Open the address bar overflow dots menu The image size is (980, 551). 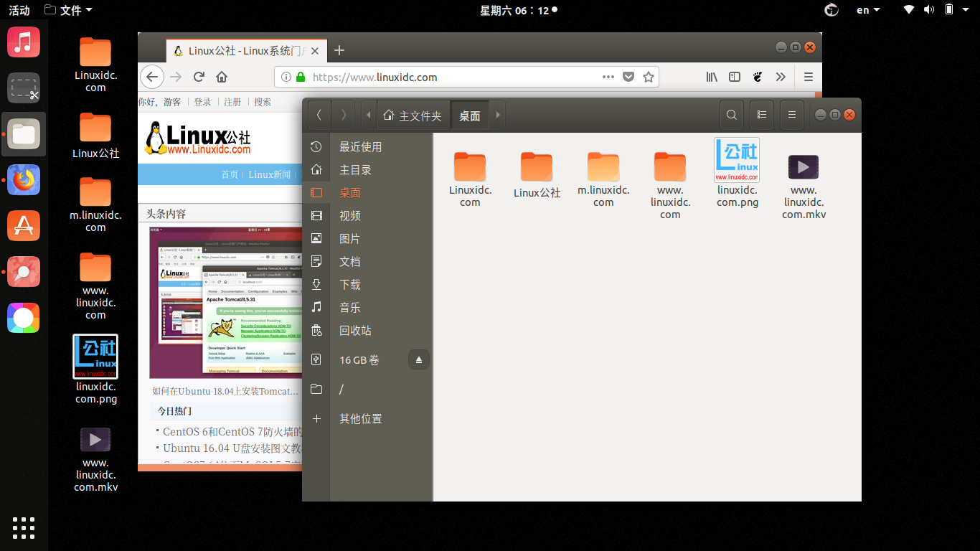click(x=608, y=77)
